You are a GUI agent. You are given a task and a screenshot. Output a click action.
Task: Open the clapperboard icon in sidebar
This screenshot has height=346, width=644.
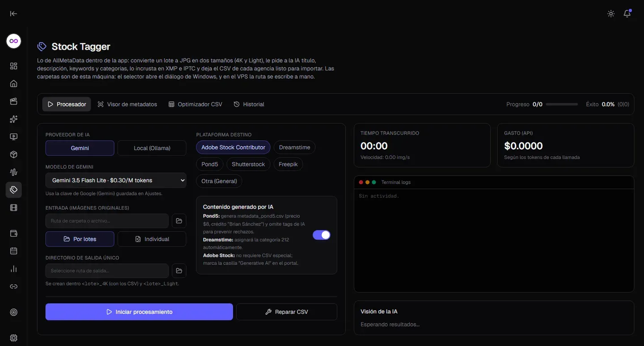(x=14, y=101)
